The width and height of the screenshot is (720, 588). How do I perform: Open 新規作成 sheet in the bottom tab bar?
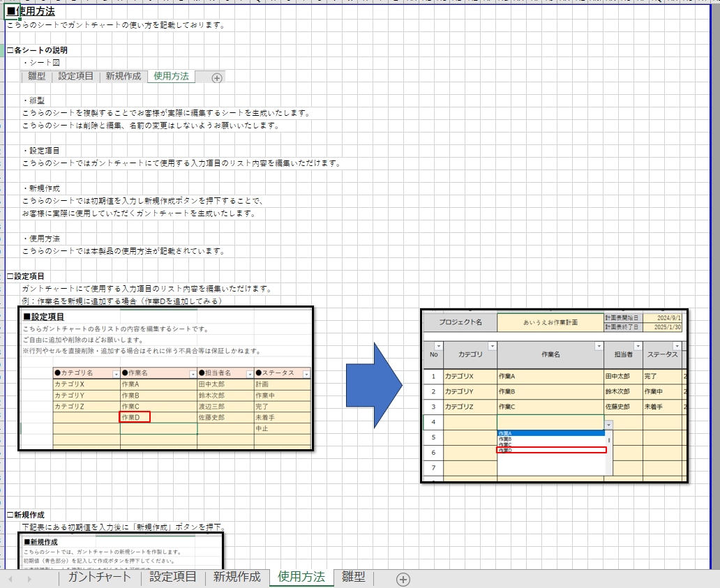pyautogui.click(x=237, y=577)
